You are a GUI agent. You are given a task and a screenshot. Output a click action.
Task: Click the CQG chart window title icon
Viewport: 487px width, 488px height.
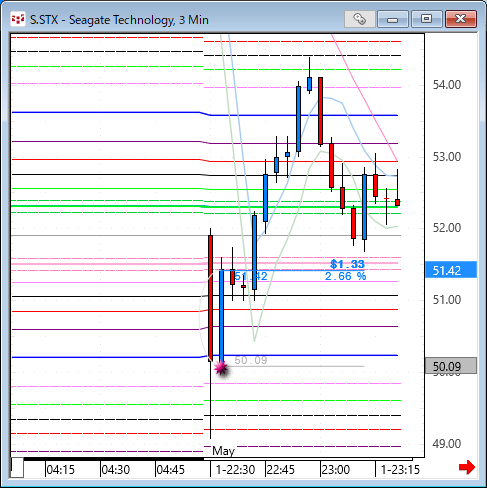(18, 19)
